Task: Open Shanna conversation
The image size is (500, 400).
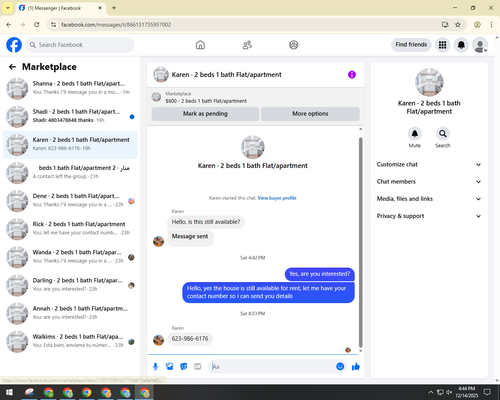Action: coord(70,88)
